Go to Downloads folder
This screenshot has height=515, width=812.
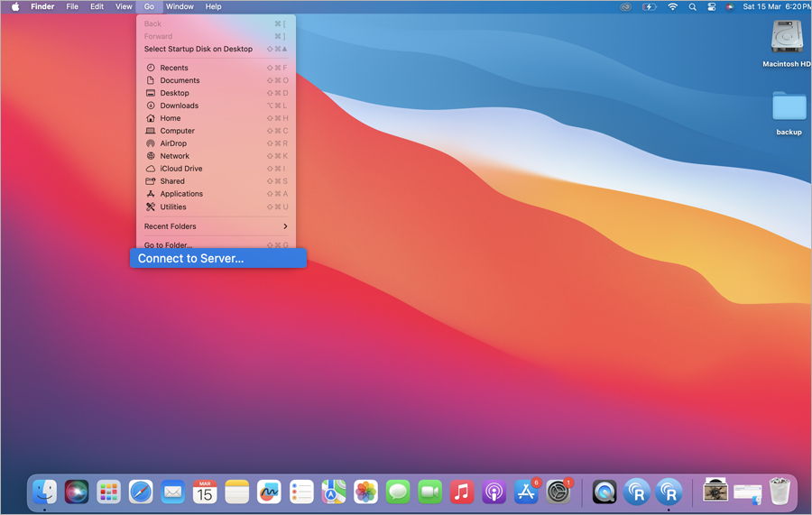click(x=216, y=106)
